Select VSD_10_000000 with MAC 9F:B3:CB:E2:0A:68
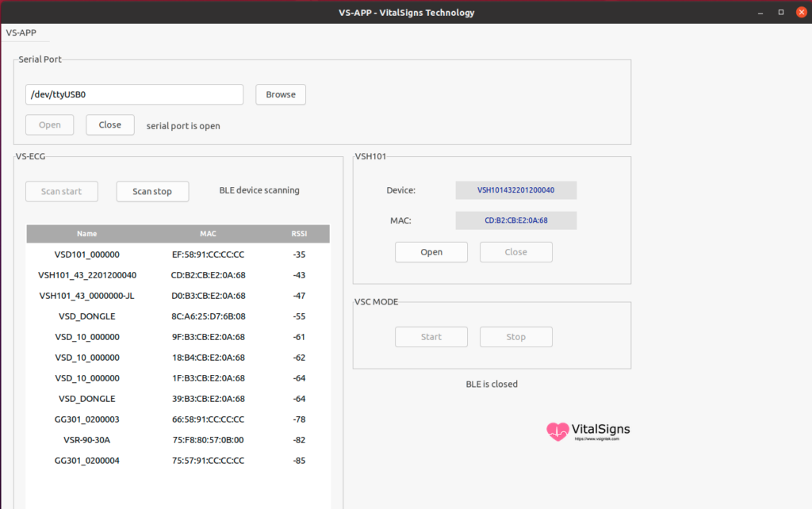Viewport: 812px width, 509px height. tap(178, 337)
